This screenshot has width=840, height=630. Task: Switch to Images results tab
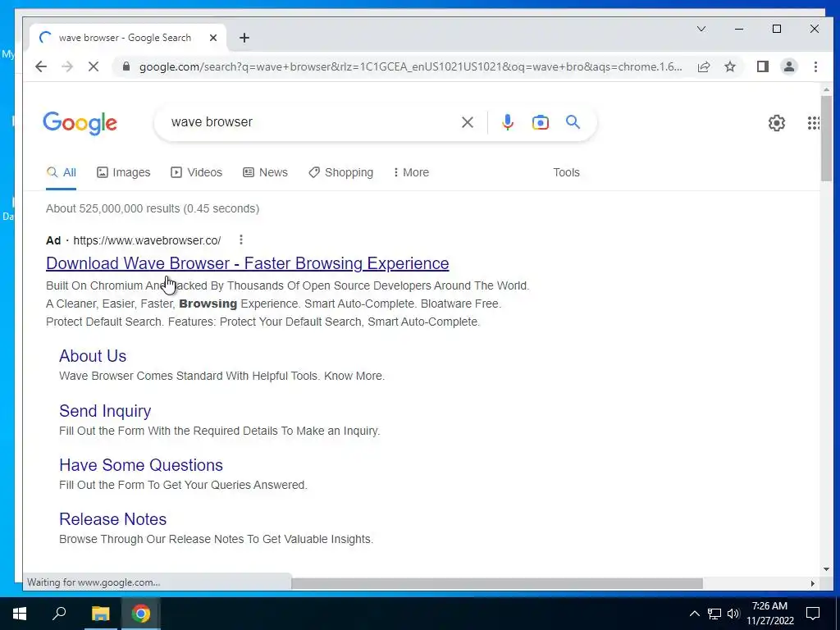(x=123, y=172)
